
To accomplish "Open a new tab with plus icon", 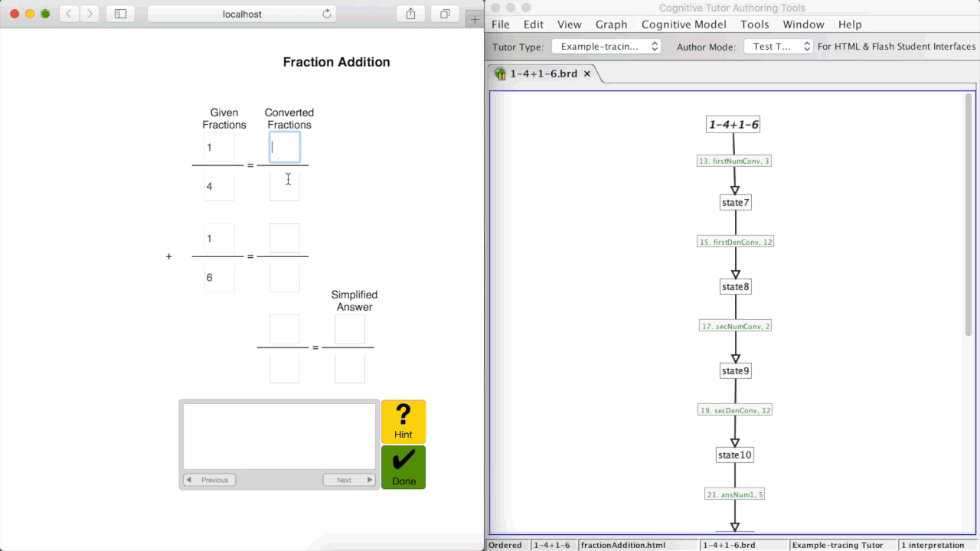I will point(475,18).
